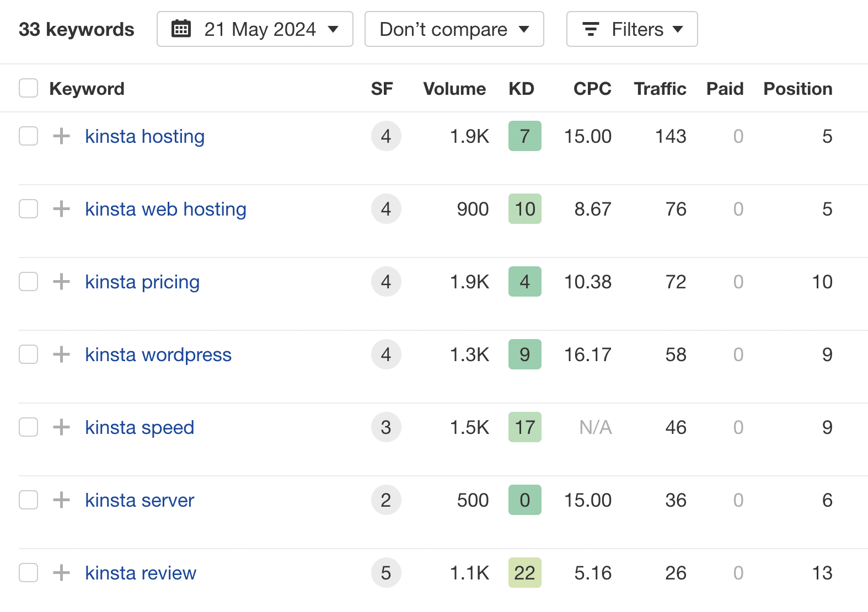The height and width of the screenshot is (612, 868).
Task: Toggle the select-all checkbox in header
Action: click(x=28, y=88)
